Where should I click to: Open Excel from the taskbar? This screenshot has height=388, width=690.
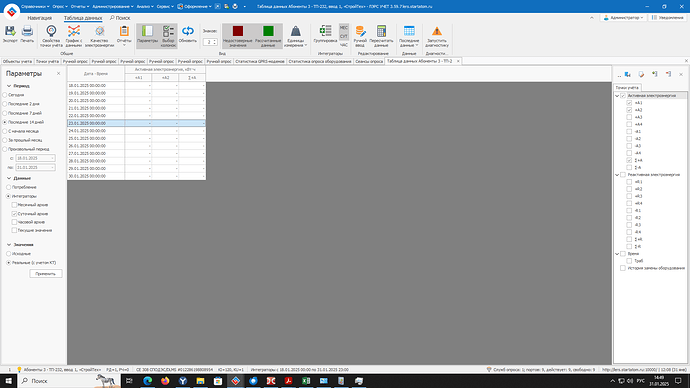tap(306, 381)
